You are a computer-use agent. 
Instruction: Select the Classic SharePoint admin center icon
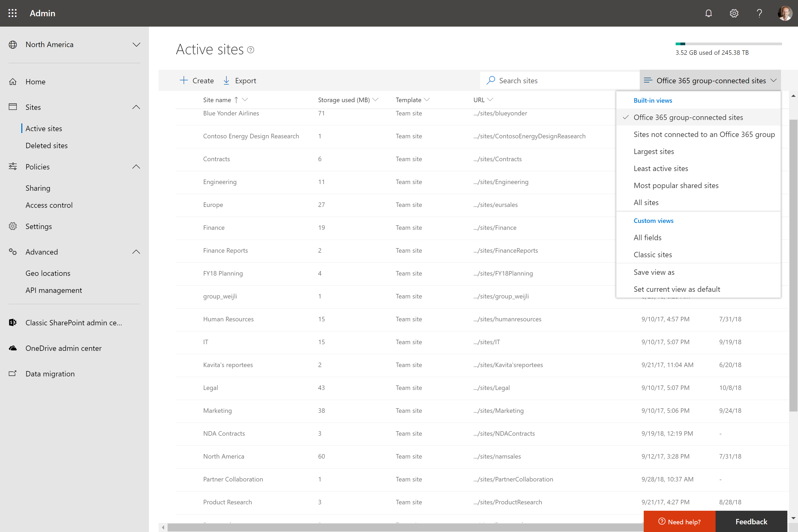click(x=13, y=322)
